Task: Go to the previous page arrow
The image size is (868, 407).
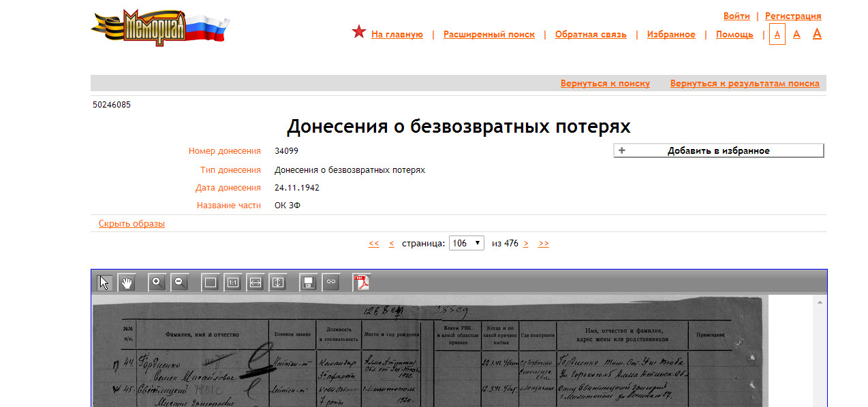Action: [x=391, y=243]
